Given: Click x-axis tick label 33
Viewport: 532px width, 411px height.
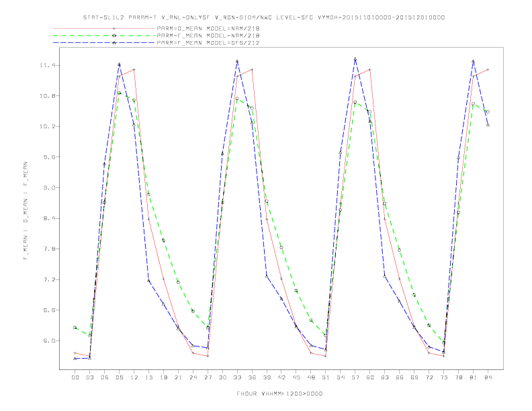Looking at the screenshot, I should (x=237, y=377).
